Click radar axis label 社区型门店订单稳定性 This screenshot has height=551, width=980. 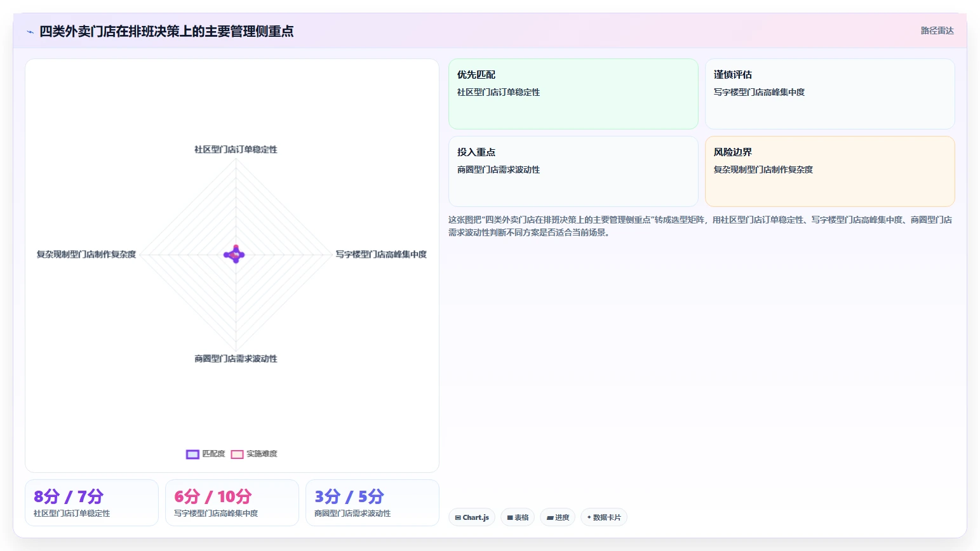236,150
